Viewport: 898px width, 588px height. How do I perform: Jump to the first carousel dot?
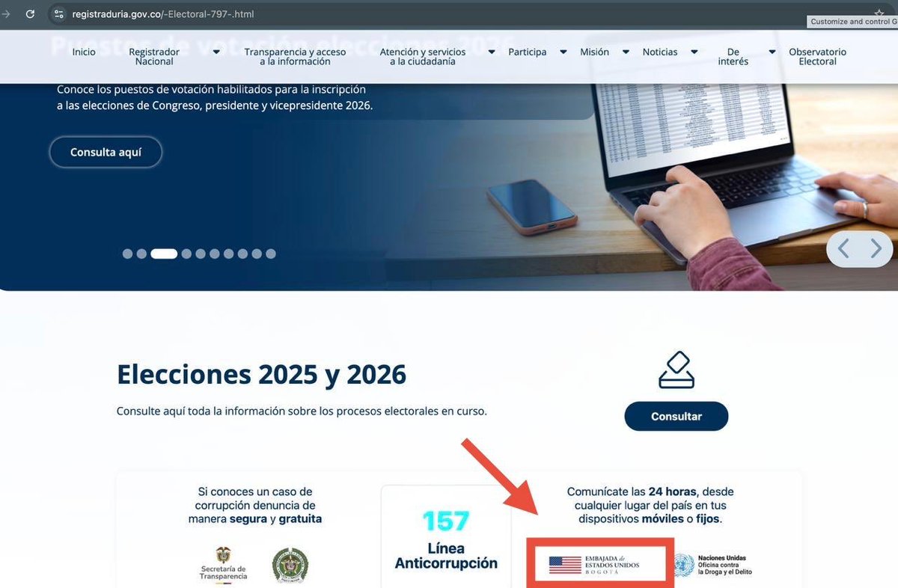click(x=127, y=254)
